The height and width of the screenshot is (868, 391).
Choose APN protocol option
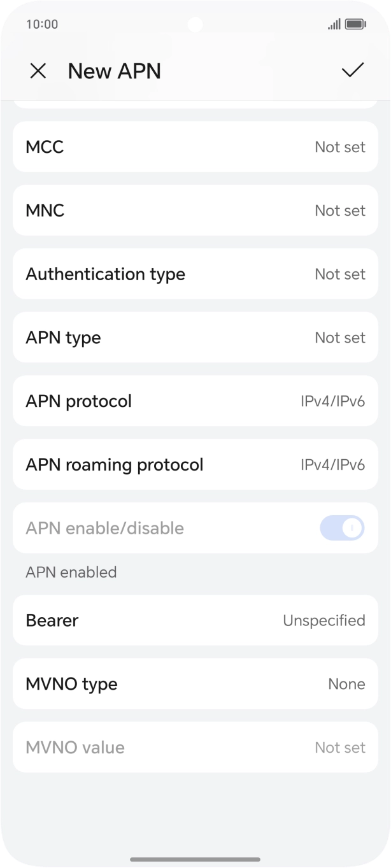click(x=195, y=401)
